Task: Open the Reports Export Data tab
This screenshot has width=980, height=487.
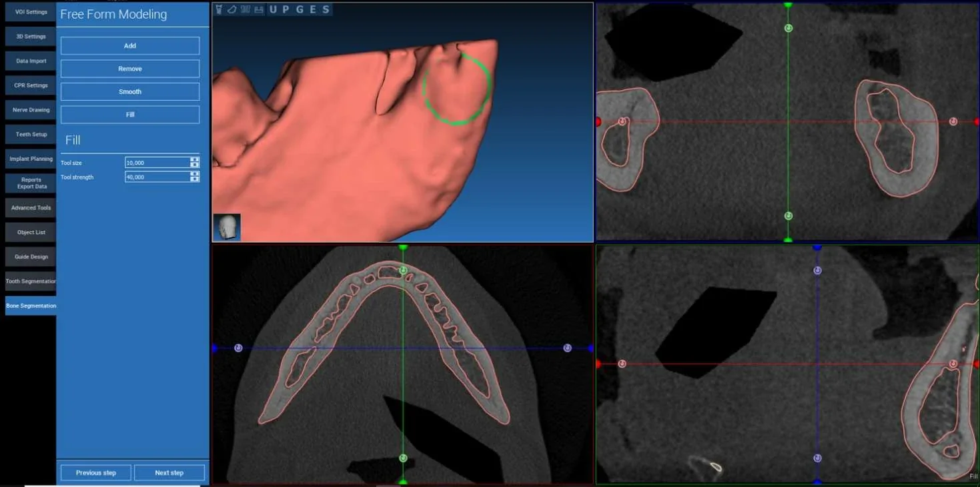Action: coord(31,183)
